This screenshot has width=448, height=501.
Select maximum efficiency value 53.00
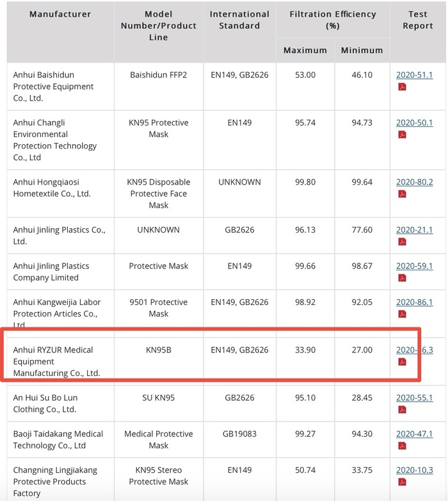(305, 75)
